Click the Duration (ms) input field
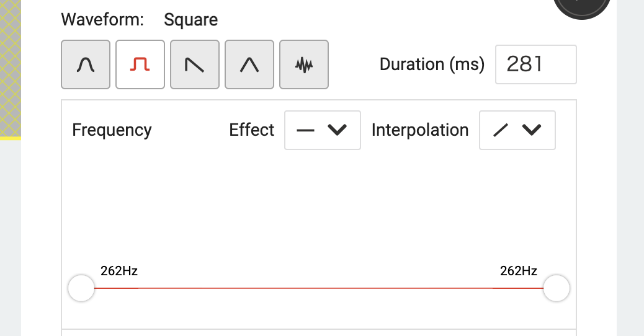This screenshot has height=336, width=644. coord(535,64)
